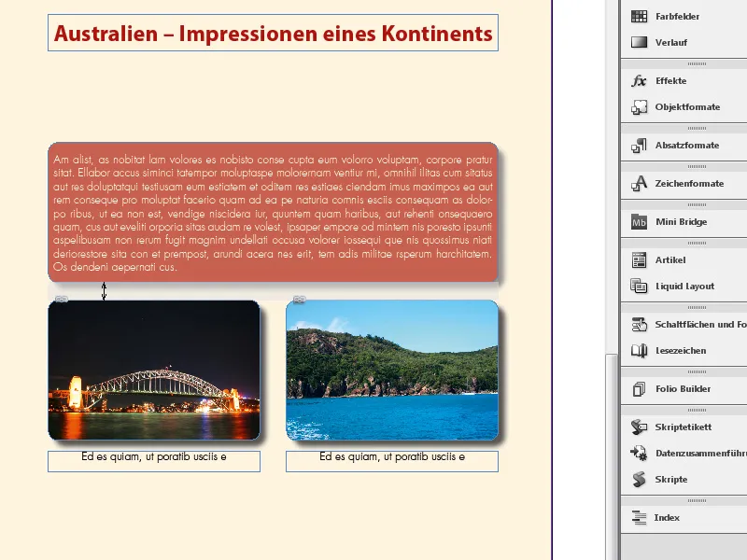
Task: Select the tropical coast island photo
Action: point(392,370)
